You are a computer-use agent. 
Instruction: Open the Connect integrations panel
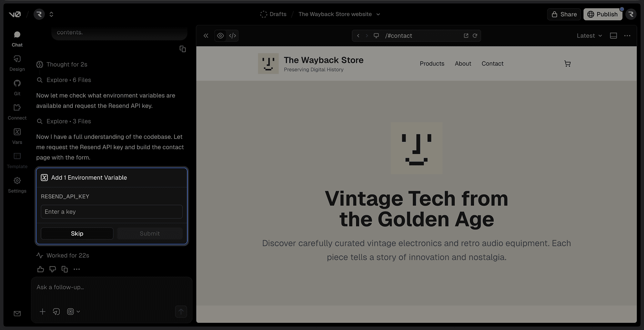tap(17, 112)
